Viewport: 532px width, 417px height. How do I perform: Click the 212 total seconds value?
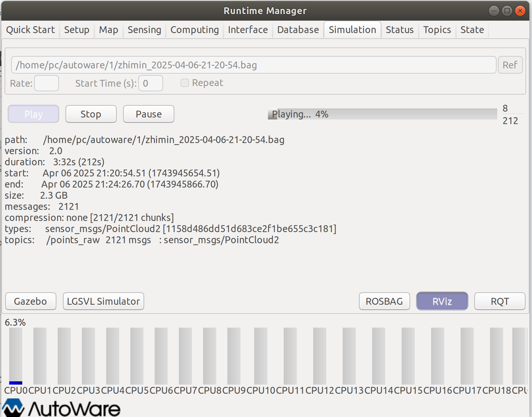coord(510,121)
